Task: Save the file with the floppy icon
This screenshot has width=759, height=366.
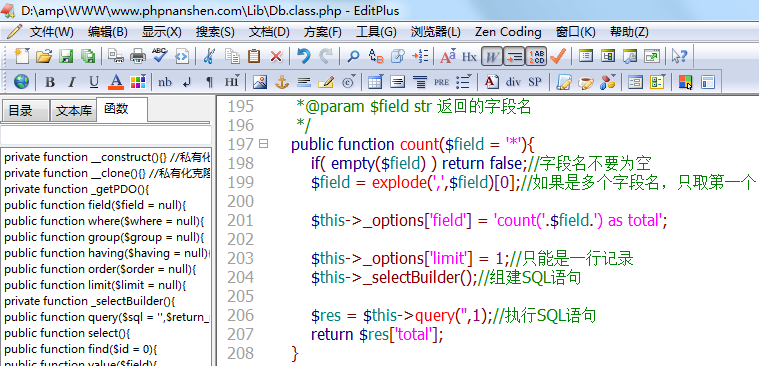Action: (x=66, y=56)
